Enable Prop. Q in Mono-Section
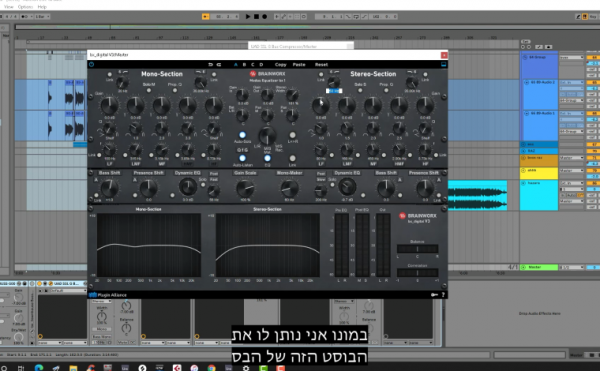600x371 pixels. 175,90
